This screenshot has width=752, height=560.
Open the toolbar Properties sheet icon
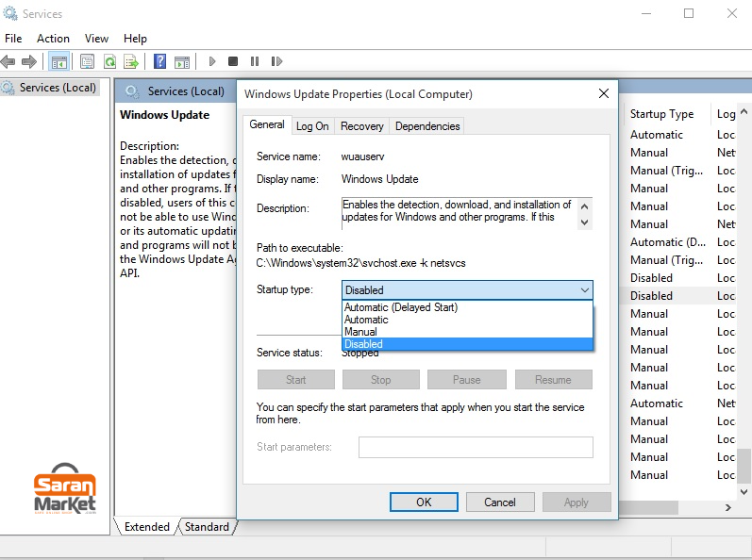tap(88, 61)
